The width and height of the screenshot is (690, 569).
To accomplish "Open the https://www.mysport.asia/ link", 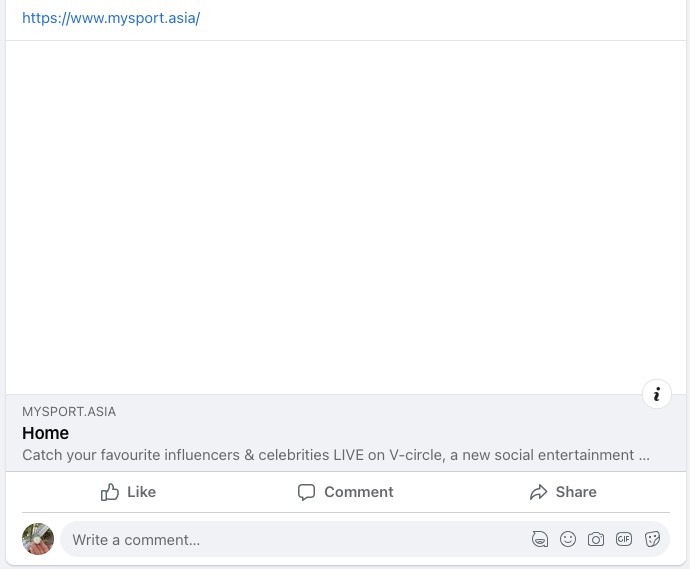I will (111, 18).
